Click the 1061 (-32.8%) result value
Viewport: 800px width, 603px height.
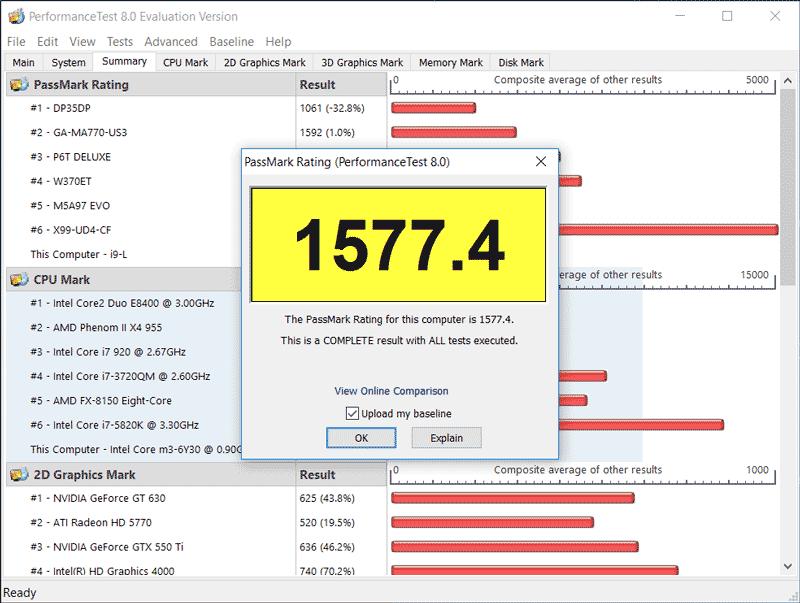332,108
